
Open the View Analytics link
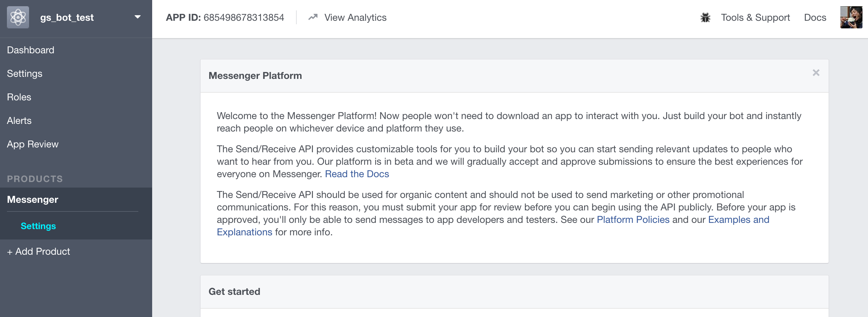pyautogui.click(x=355, y=18)
